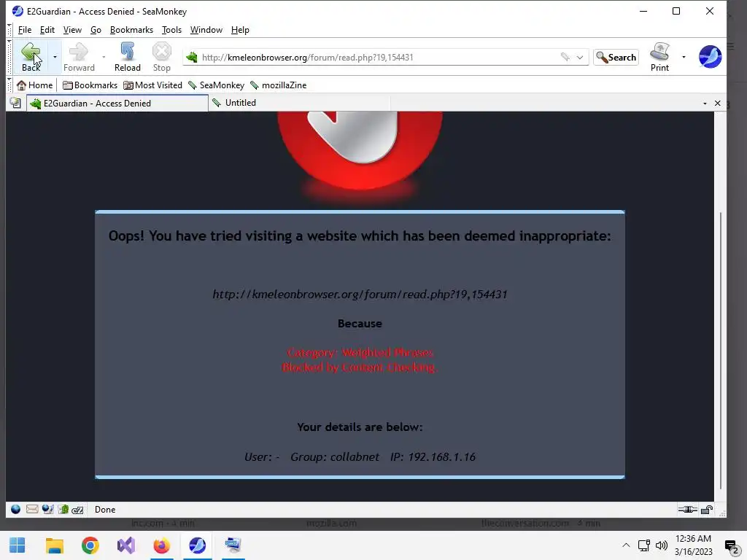This screenshot has width=747, height=560.
Task: Click the Forward navigation button
Action: [79, 57]
